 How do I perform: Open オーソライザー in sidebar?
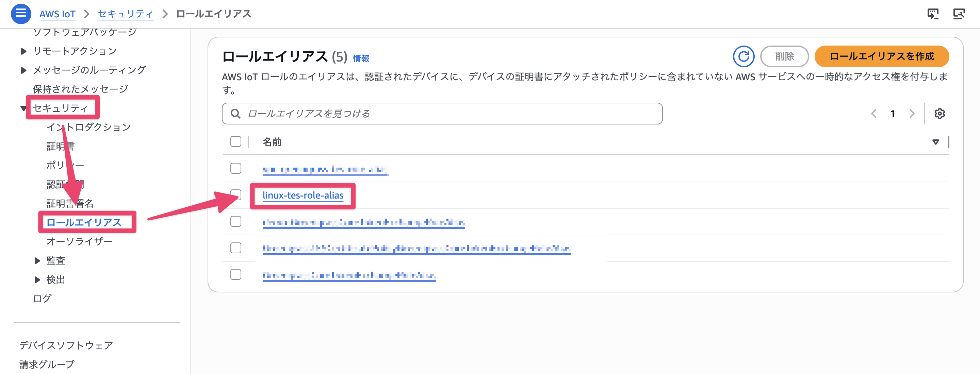[79, 241]
